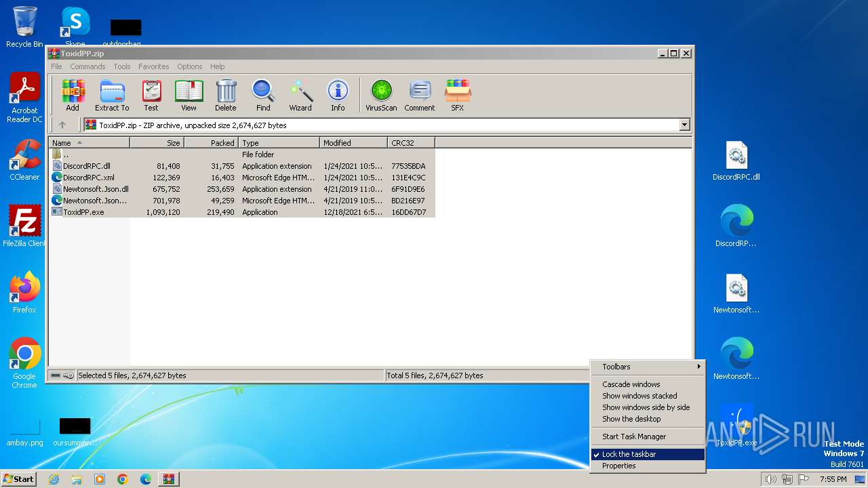This screenshot has width=868, height=488.
Task: Open taskbar Properties entry
Action: tap(648, 466)
